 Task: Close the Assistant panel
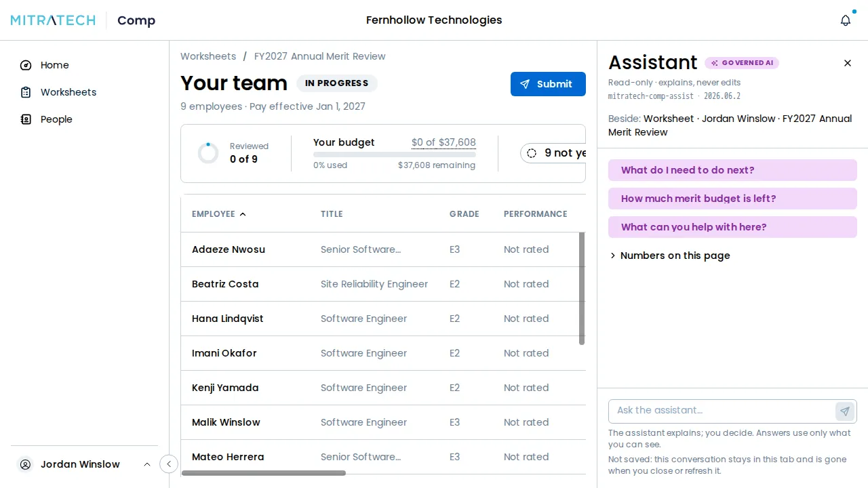click(x=848, y=63)
